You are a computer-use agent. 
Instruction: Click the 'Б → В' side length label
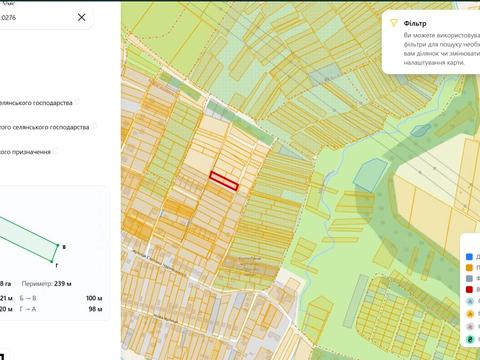28,298
